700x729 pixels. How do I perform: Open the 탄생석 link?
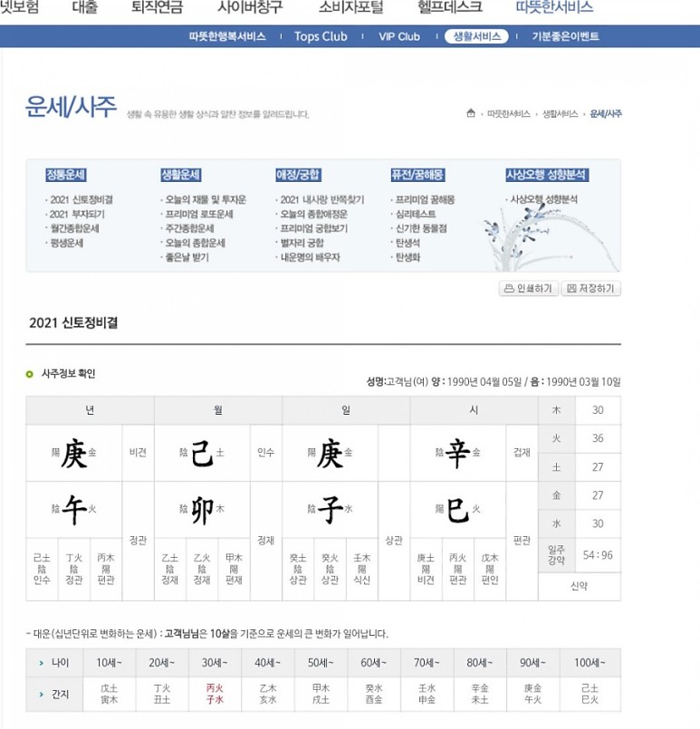pyautogui.click(x=408, y=244)
